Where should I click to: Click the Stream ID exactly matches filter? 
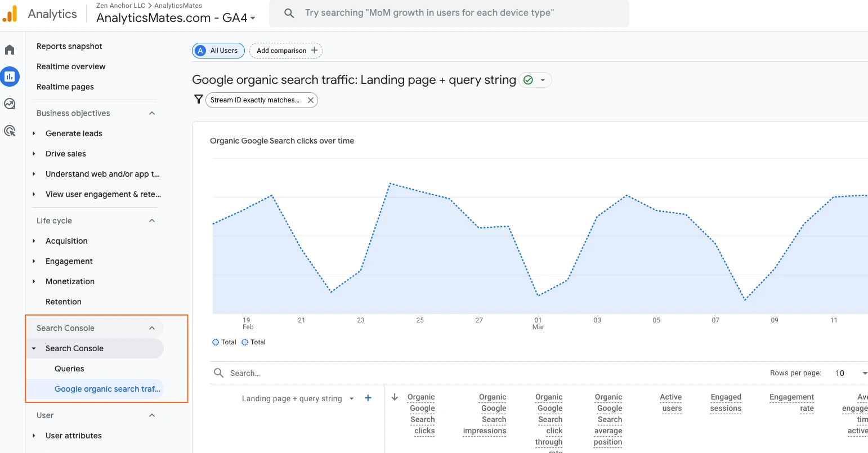point(255,100)
